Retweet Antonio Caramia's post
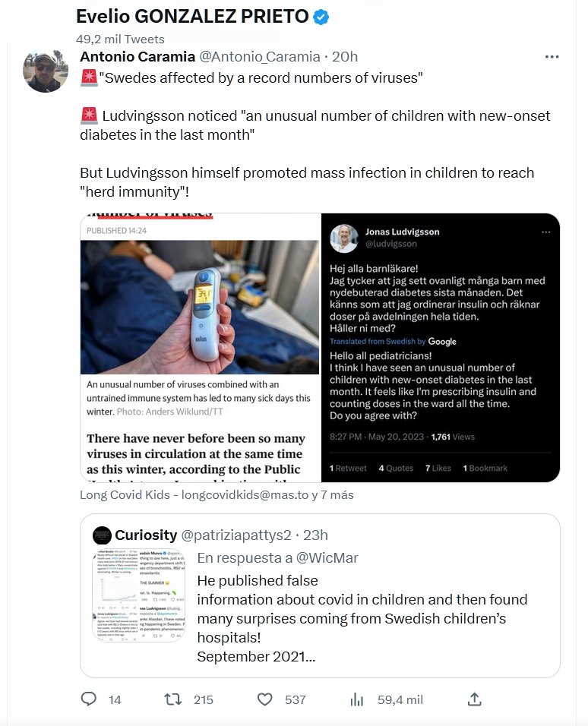This screenshot has height=726, width=588. click(x=173, y=699)
